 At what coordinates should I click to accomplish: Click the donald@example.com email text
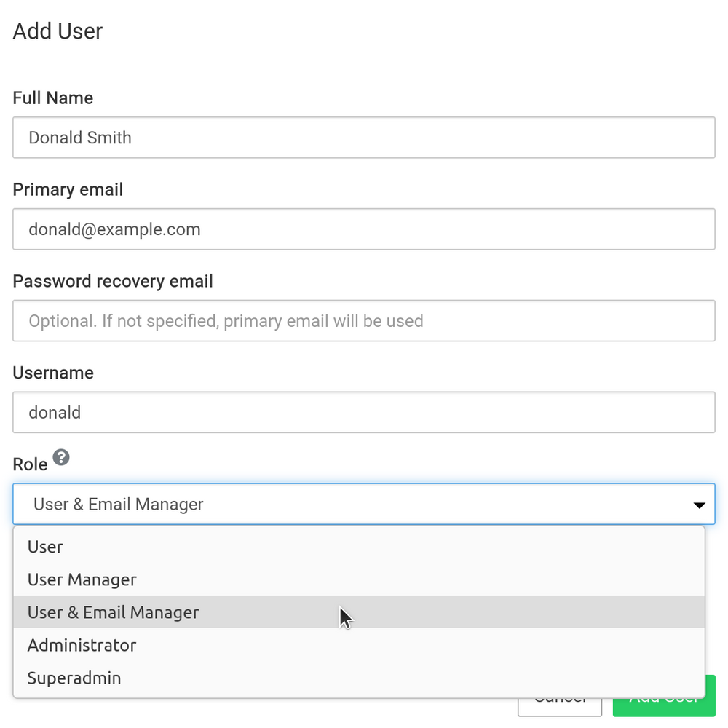pos(114,229)
